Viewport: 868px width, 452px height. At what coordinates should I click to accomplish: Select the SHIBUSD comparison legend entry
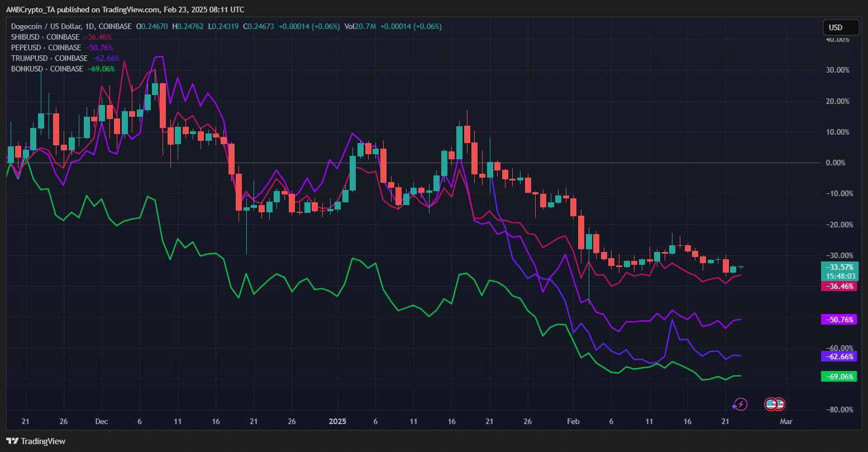(x=45, y=37)
